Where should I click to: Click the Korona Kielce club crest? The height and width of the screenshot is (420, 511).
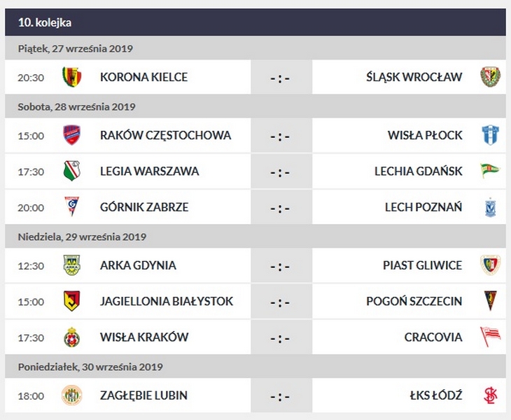click(x=71, y=77)
